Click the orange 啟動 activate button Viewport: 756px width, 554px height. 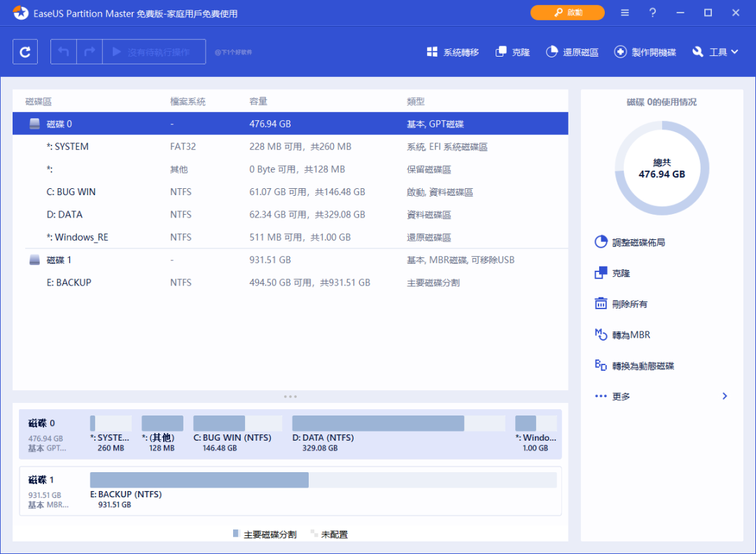coord(567,13)
